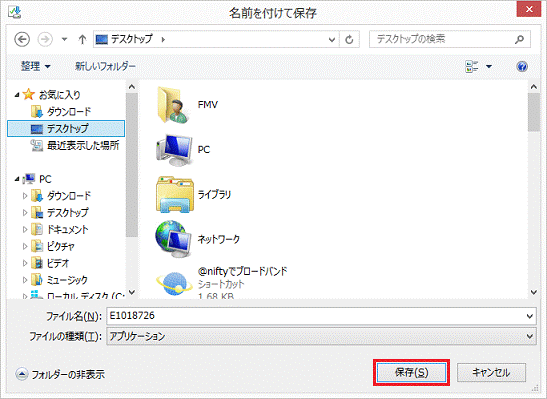This screenshot has width=547, height=399.
Task: Expand the ドキュメント node
Action: click(25, 229)
